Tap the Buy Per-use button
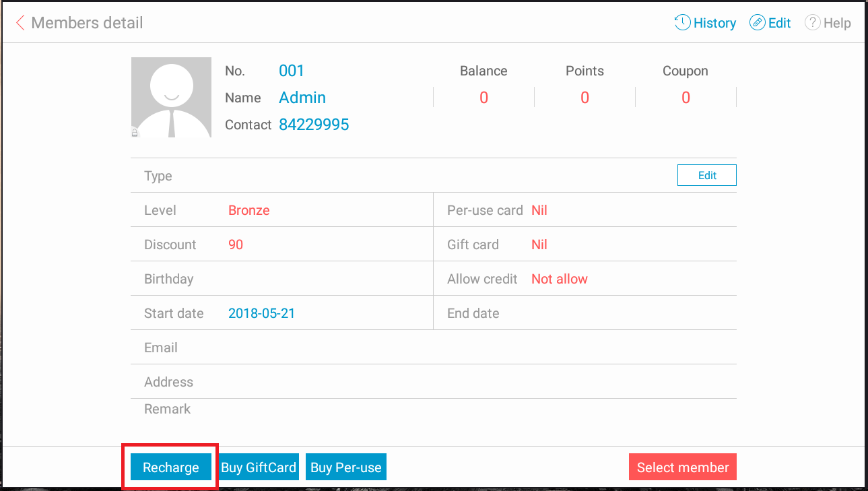Image resolution: width=868 pixels, height=491 pixels. click(x=346, y=467)
